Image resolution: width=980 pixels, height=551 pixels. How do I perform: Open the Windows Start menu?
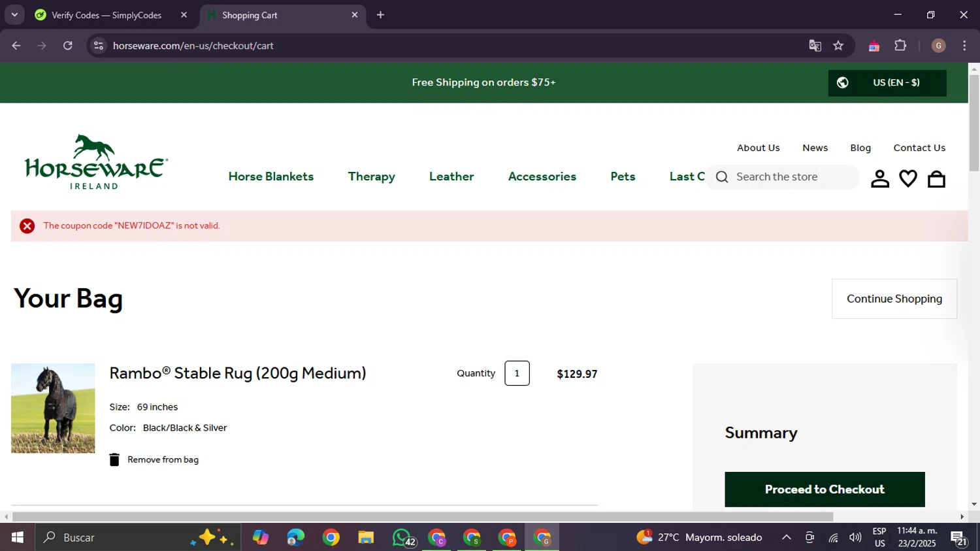[18, 537]
